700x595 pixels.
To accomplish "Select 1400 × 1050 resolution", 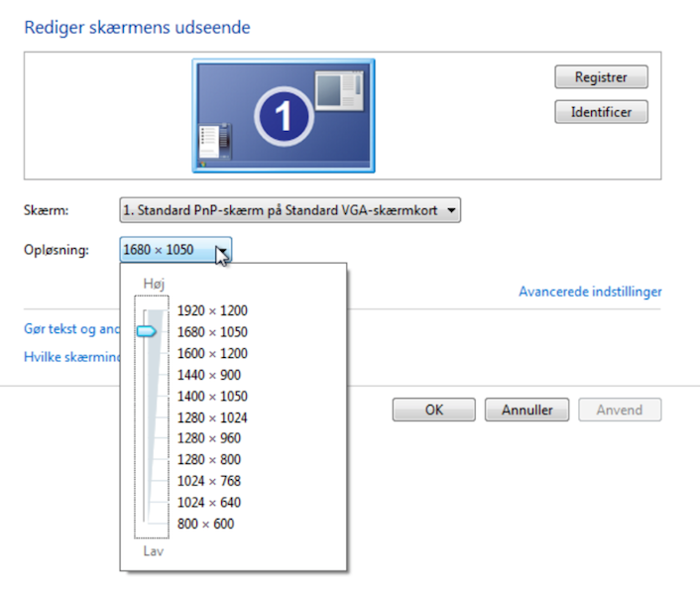I will pyautogui.click(x=212, y=397).
